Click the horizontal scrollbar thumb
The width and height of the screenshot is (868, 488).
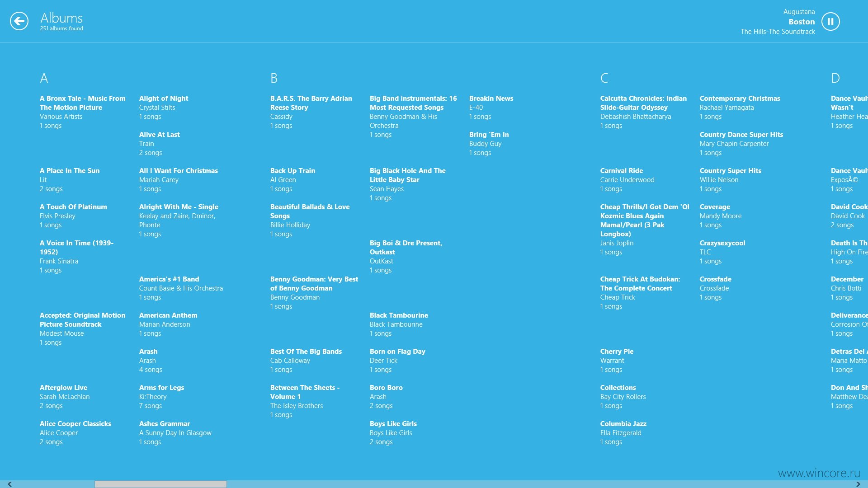coord(160,484)
